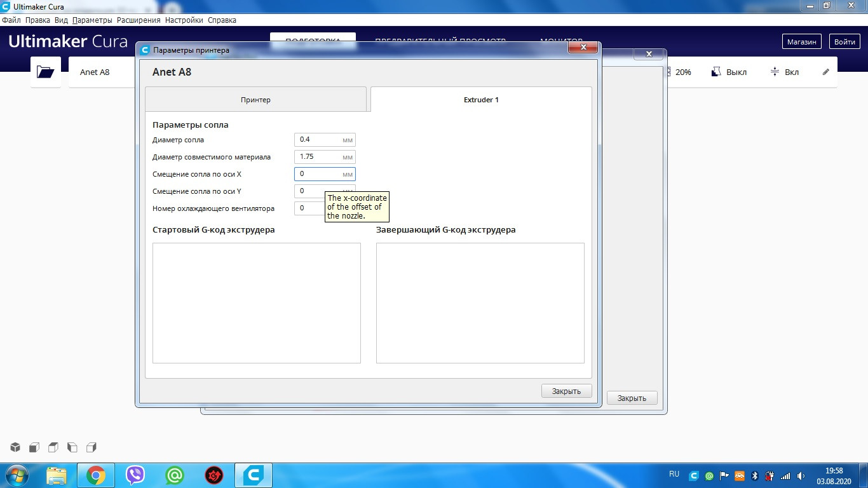Image resolution: width=868 pixels, height=488 pixels.
Task: Open Windows Explorer from the taskbar
Action: pyautogui.click(x=57, y=475)
